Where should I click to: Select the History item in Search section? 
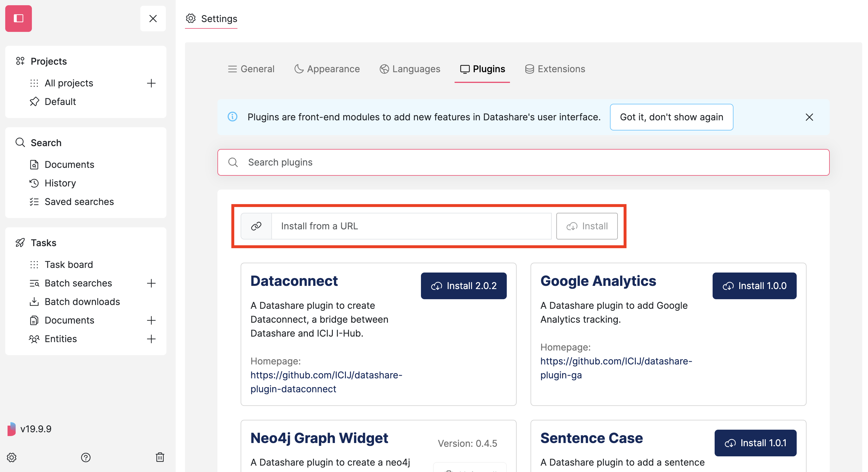point(60,183)
